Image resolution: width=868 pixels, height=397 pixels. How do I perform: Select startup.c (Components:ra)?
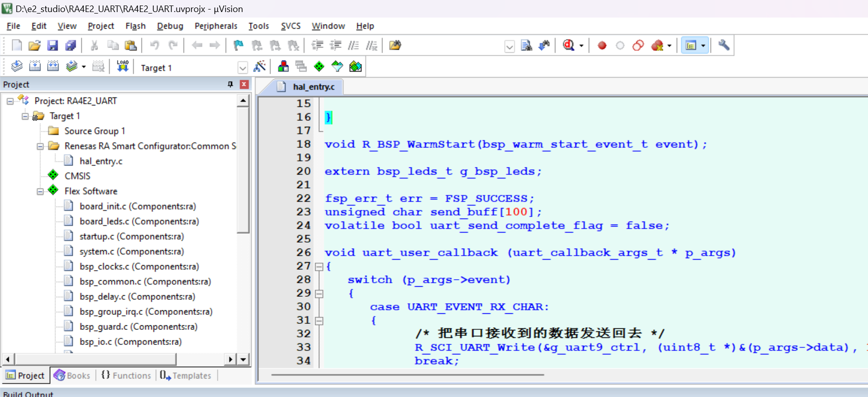click(132, 236)
